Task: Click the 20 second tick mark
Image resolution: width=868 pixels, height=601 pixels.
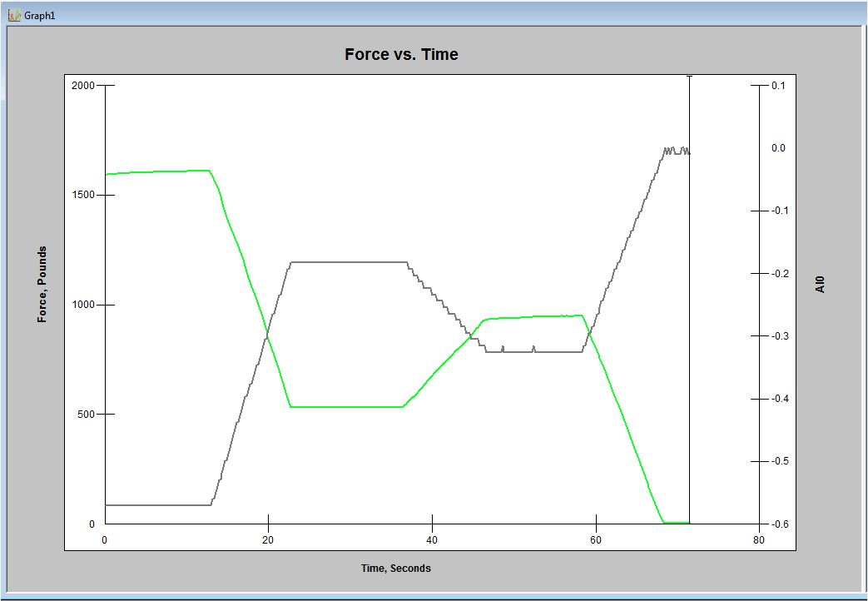Action: [x=268, y=524]
